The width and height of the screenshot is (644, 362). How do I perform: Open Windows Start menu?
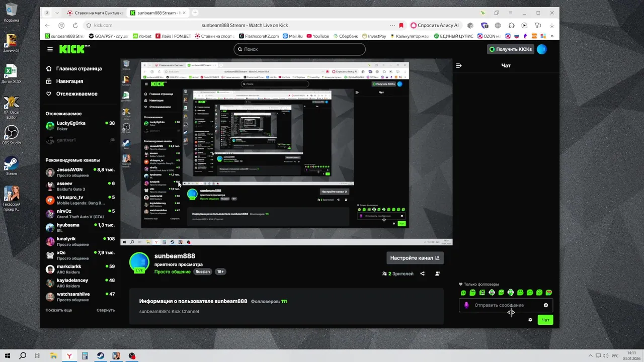[8, 356]
